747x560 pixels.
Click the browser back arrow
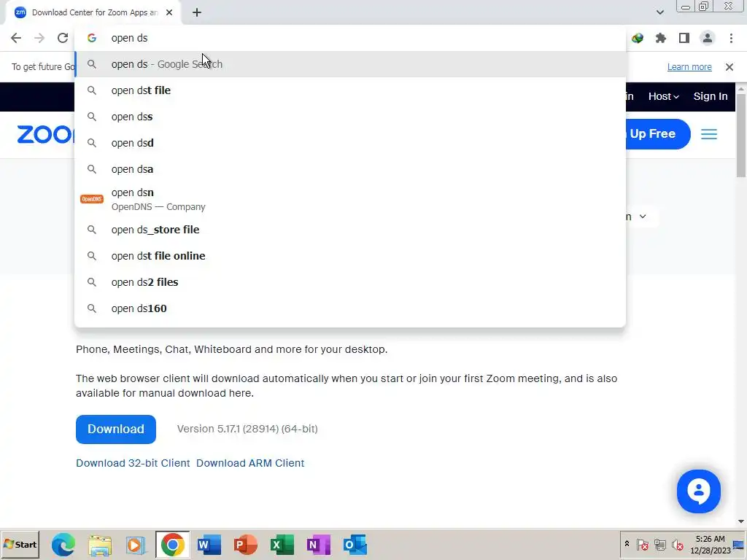coord(16,38)
